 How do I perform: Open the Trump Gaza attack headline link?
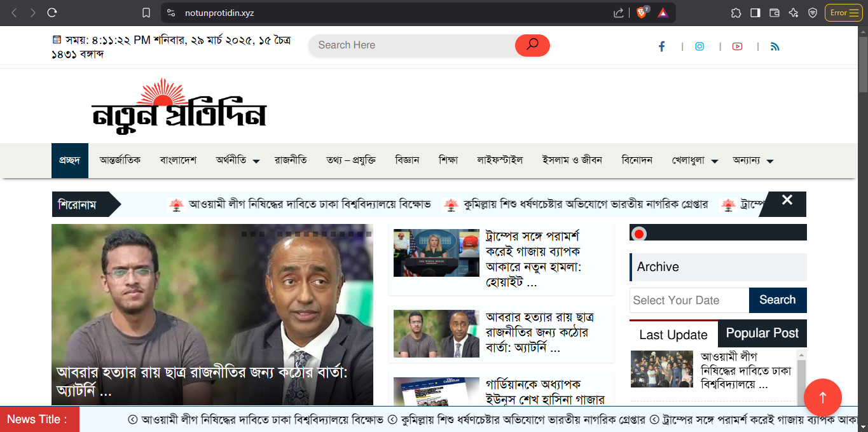pos(533,259)
